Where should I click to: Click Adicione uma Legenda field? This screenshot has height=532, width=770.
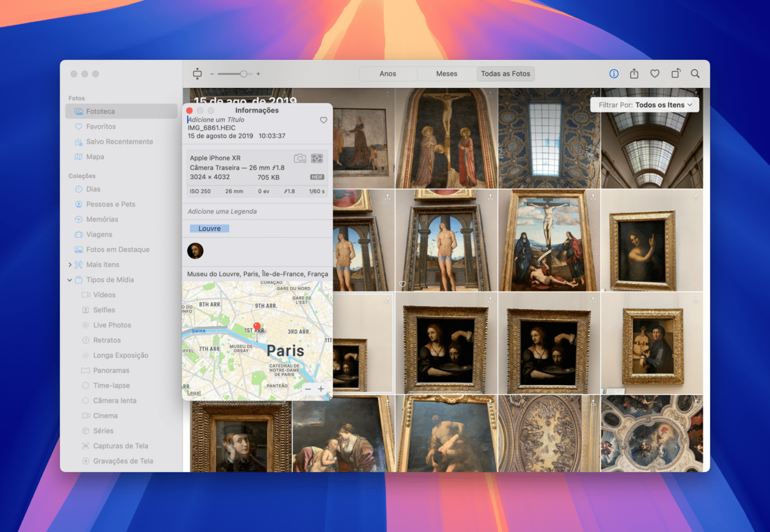[x=222, y=211]
